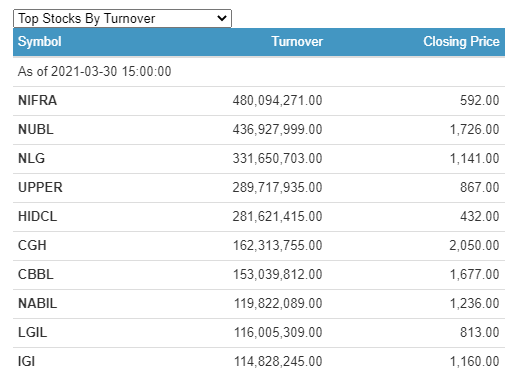Select the NLG stock symbol
Image resolution: width=513 pixels, height=373 pixels.
[31, 159]
